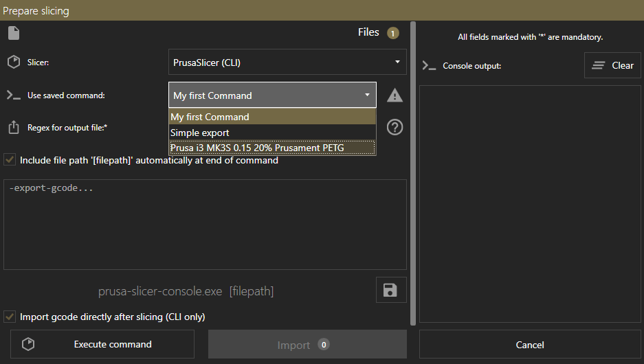Click the console prompt icon beside Console output

click(429, 66)
